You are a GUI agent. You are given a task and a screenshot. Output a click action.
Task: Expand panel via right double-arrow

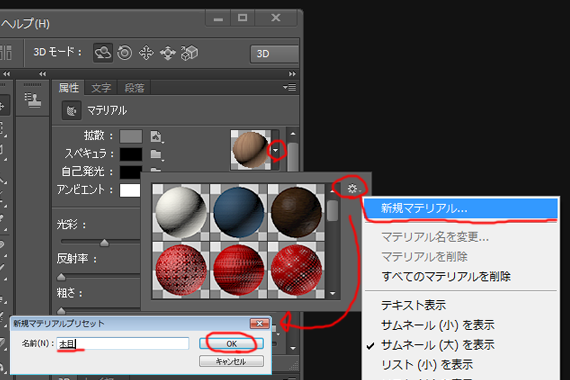click(x=292, y=74)
